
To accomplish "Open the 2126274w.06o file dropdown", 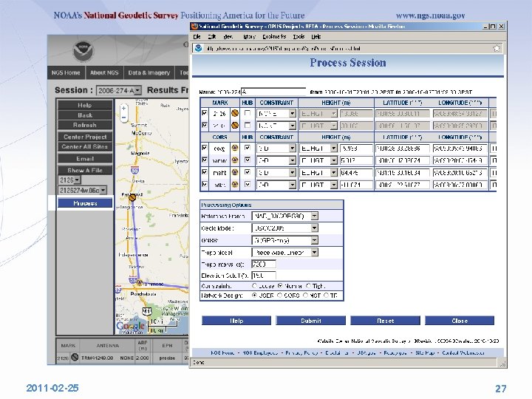I will click(83, 191).
